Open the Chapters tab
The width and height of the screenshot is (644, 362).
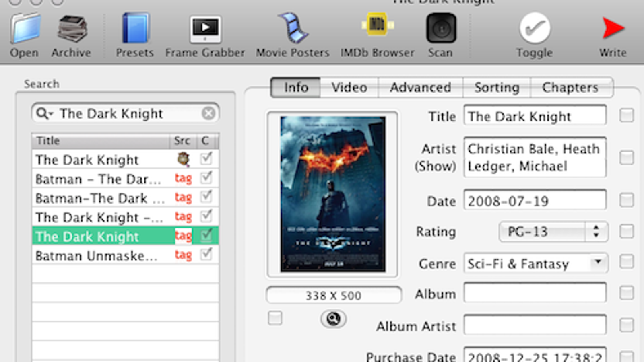tap(572, 87)
